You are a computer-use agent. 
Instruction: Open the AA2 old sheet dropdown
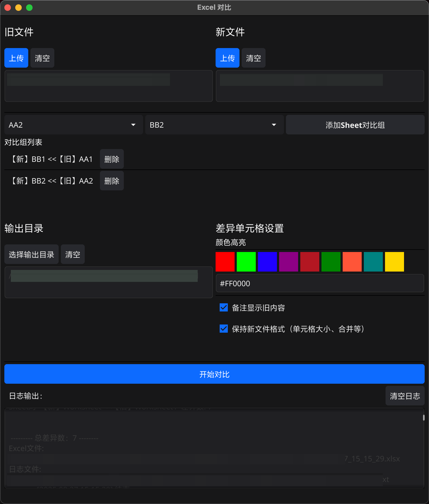74,125
